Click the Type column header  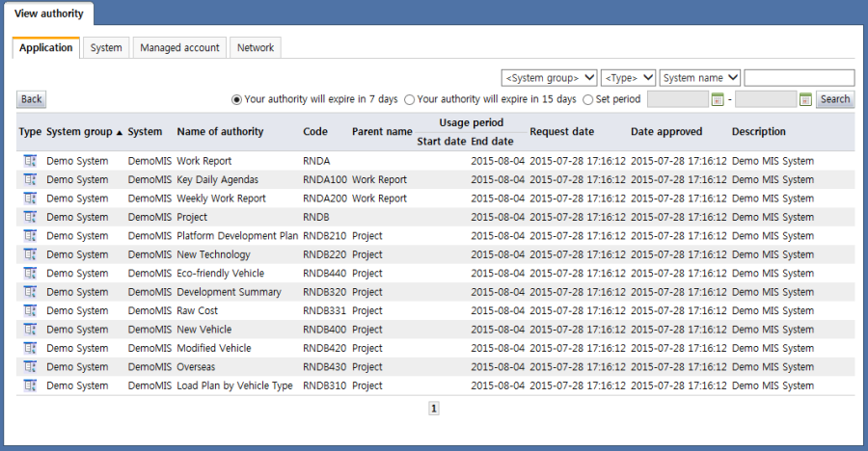(30, 132)
